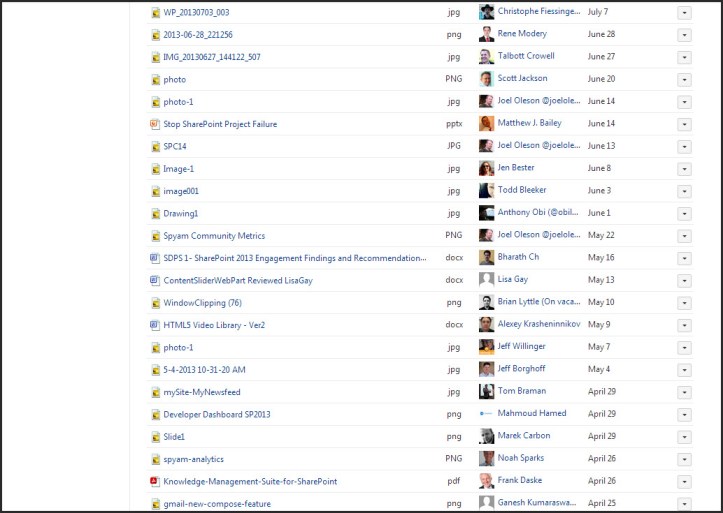Click Matthew J. Bailey's avatar photo
Viewport: 723px width, 513px height.
(486, 124)
